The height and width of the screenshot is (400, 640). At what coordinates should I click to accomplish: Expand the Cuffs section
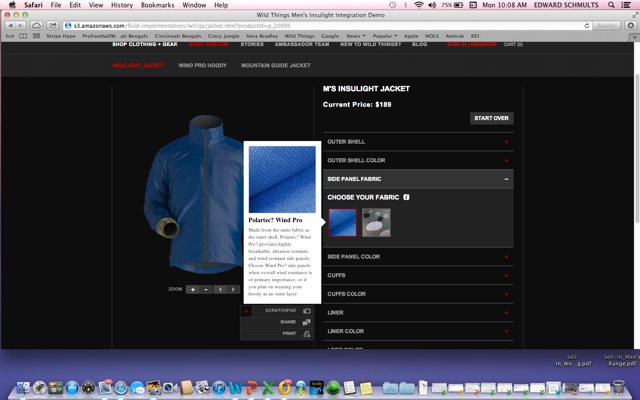pos(418,276)
